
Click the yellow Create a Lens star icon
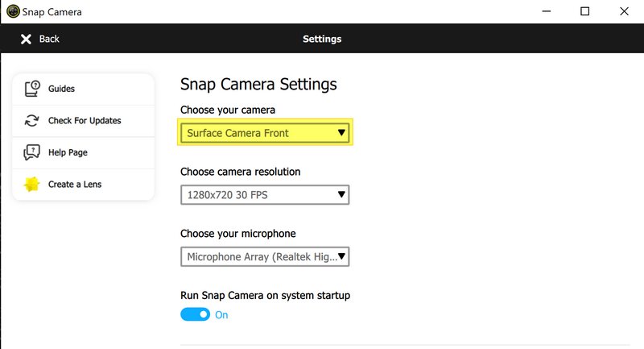coord(32,185)
